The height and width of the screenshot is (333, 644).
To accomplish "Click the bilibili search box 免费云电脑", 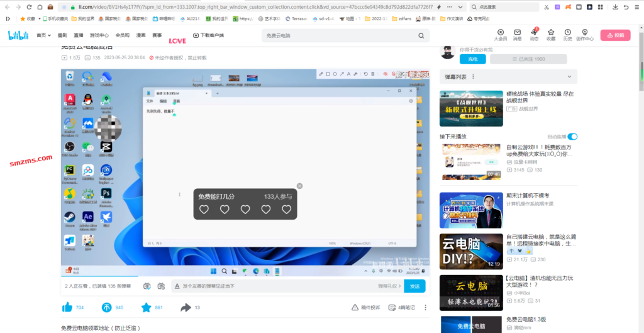I will [x=345, y=36].
